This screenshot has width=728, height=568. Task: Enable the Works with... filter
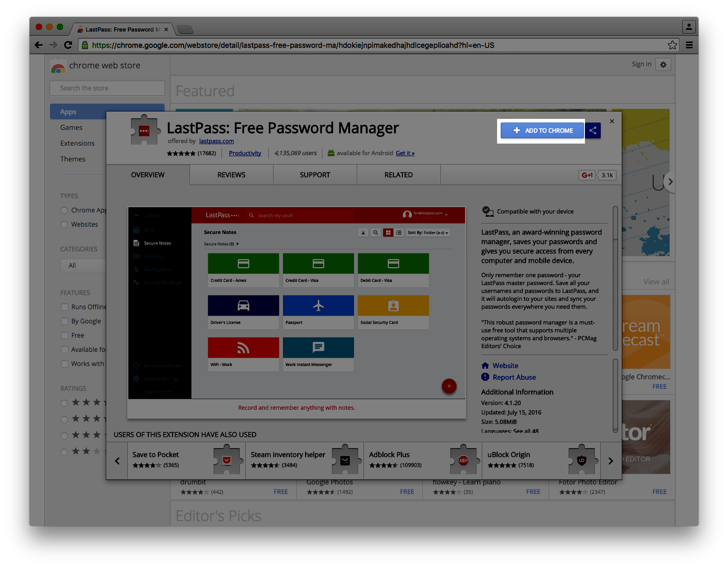pyautogui.click(x=65, y=364)
